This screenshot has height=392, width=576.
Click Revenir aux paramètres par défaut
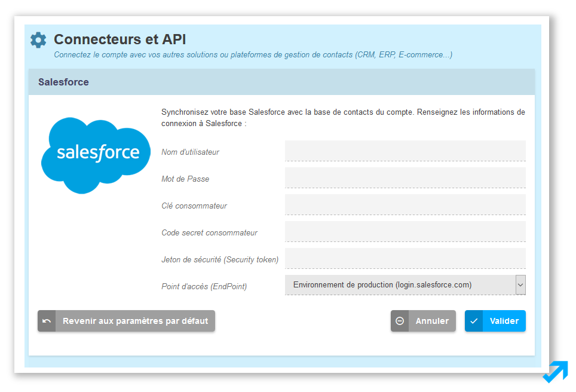[x=126, y=321]
